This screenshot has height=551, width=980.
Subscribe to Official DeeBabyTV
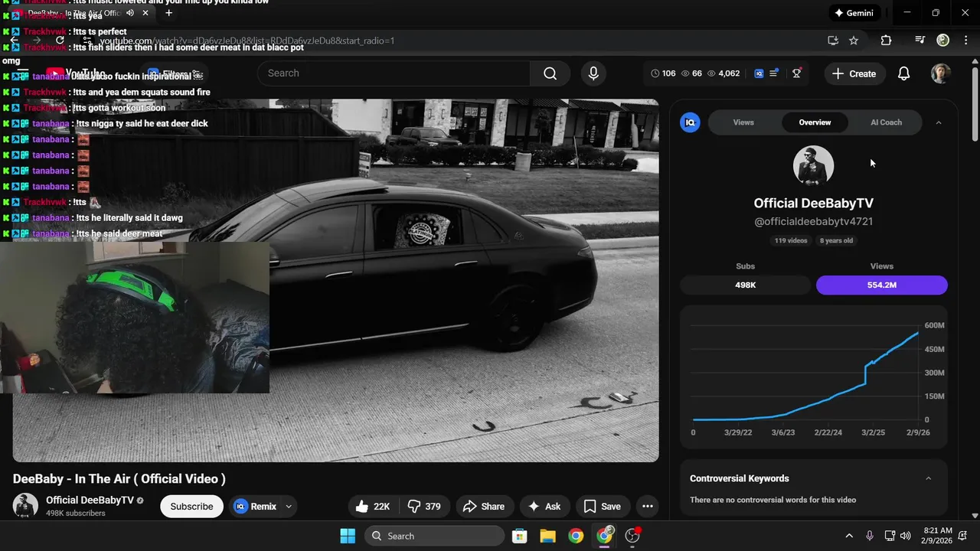[x=191, y=507]
